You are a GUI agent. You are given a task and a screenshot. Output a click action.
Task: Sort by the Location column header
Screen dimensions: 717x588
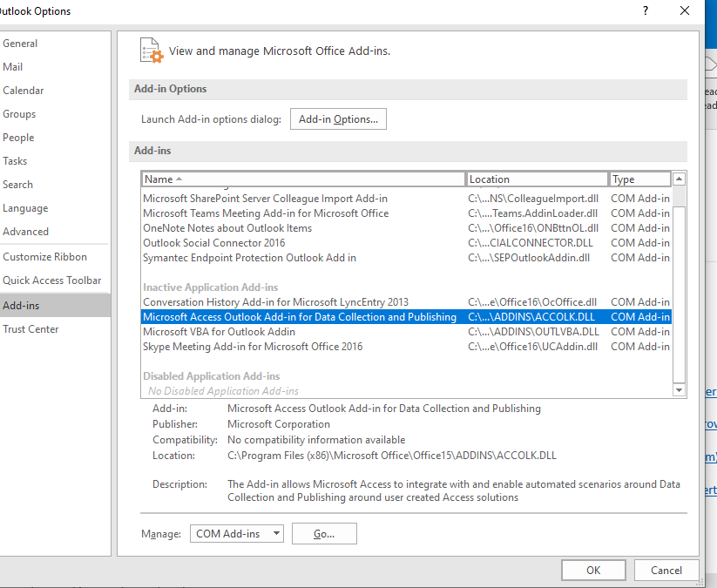pos(538,179)
